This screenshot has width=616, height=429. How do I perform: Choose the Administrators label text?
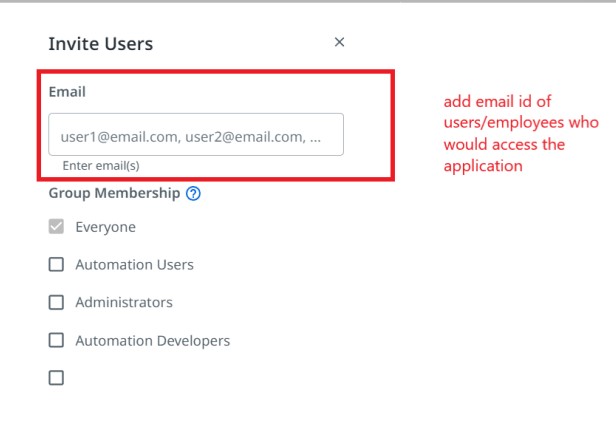[x=124, y=302]
